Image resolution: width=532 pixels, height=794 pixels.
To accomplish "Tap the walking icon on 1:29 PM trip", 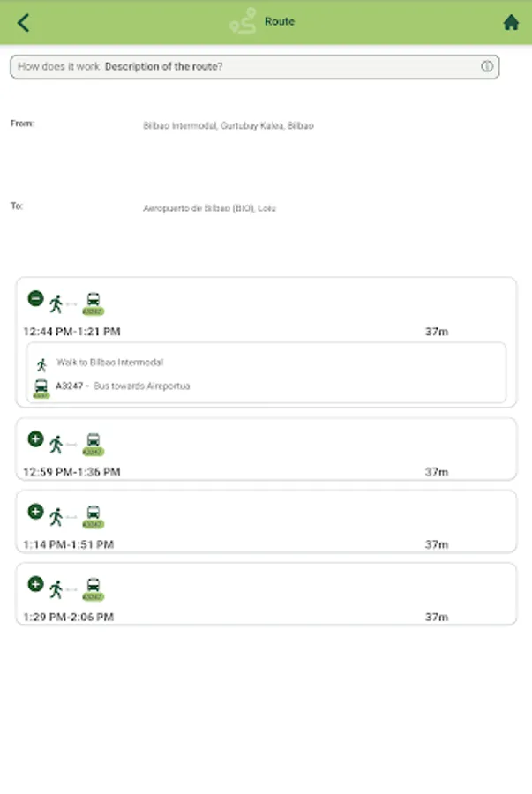I will tap(56, 588).
